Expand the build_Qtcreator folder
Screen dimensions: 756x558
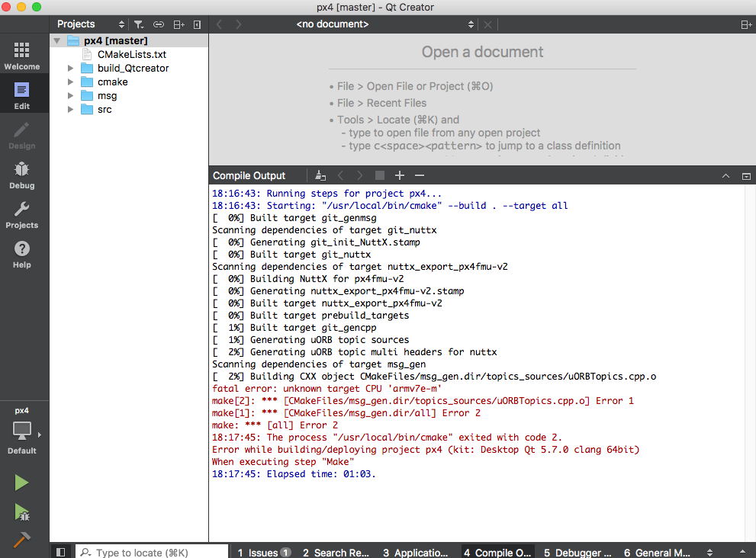pos(70,69)
